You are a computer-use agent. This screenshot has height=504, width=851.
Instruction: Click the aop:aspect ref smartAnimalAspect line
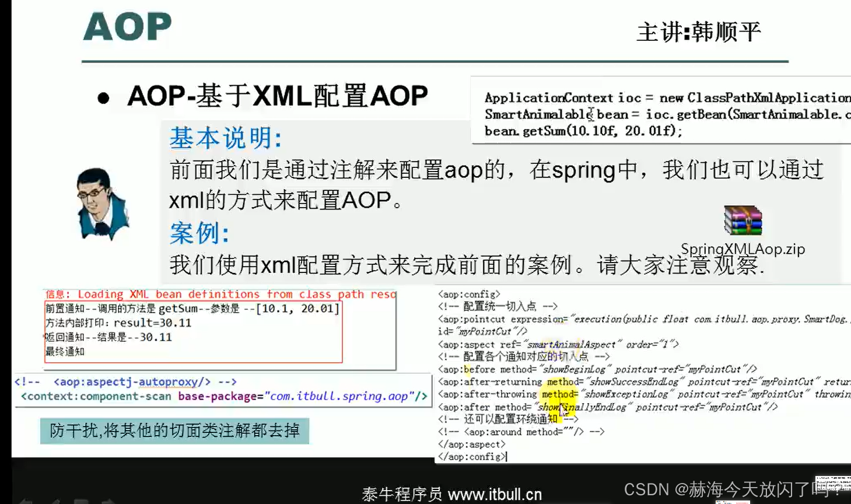point(558,344)
